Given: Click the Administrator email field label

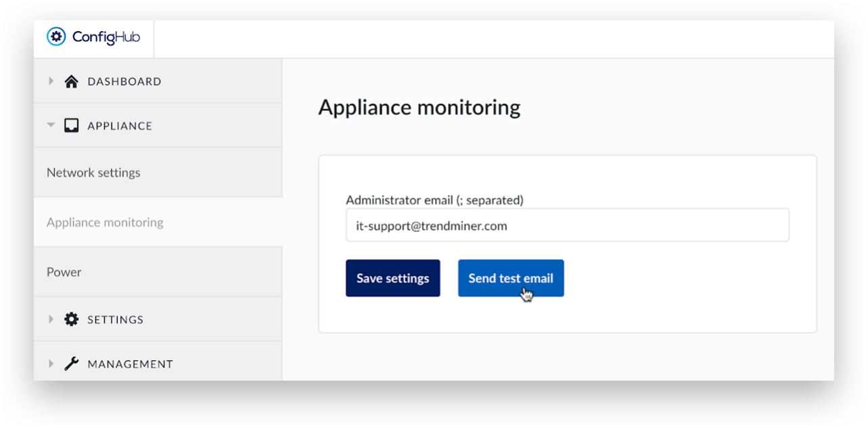Looking at the screenshot, I should click(434, 200).
